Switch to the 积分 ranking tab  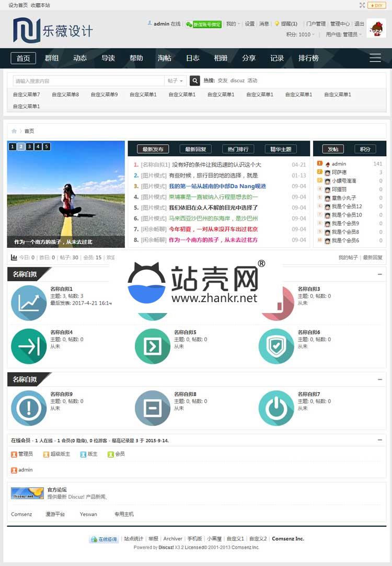point(365,149)
